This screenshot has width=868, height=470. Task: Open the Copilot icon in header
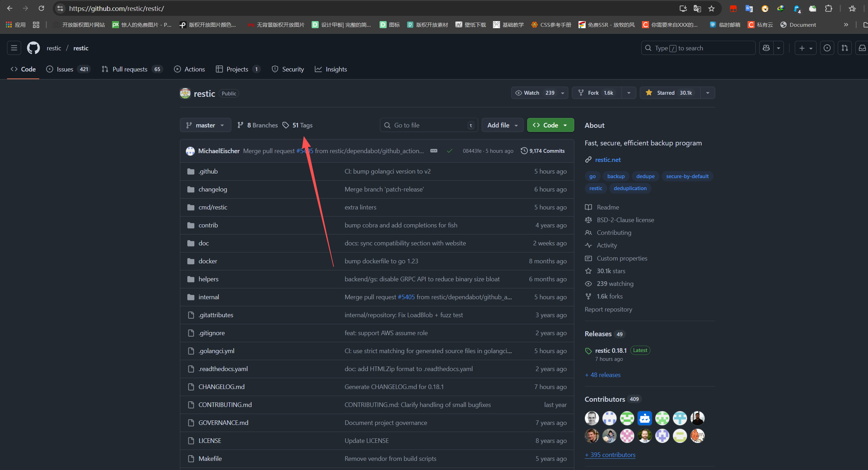[766, 48]
